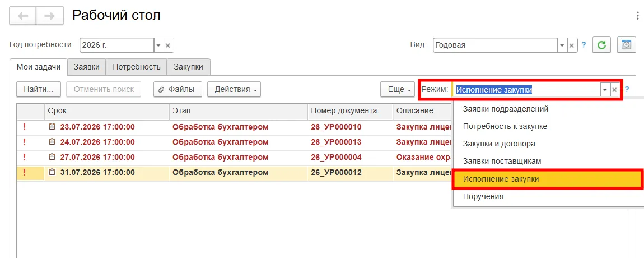Click the Год потребности field showing 2026 г.
The height and width of the screenshot is (258, 644).
116,45
